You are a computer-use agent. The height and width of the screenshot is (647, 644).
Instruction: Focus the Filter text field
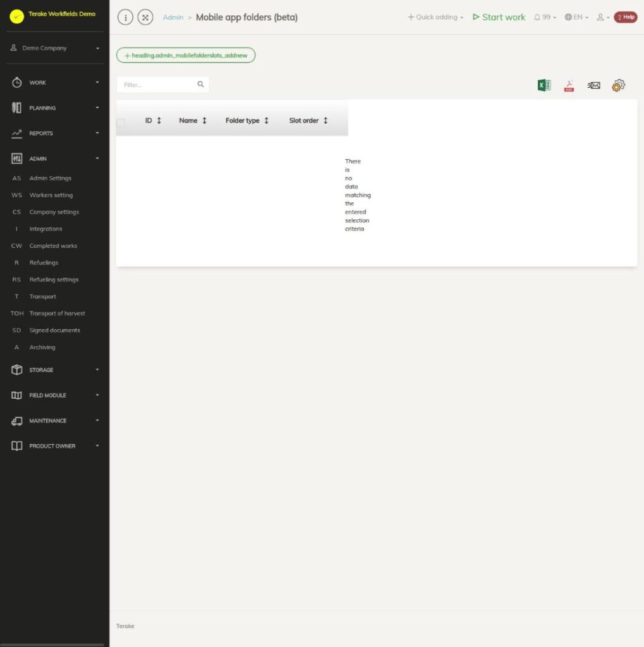pyautogui.click(x=159, y=85)
